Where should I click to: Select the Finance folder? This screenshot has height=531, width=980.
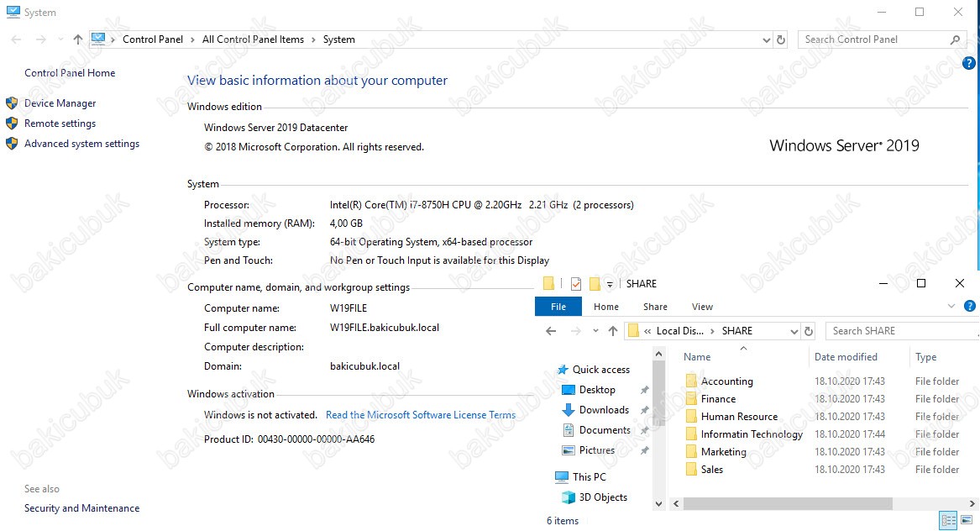pyautogui.click(x=718, y=398)
